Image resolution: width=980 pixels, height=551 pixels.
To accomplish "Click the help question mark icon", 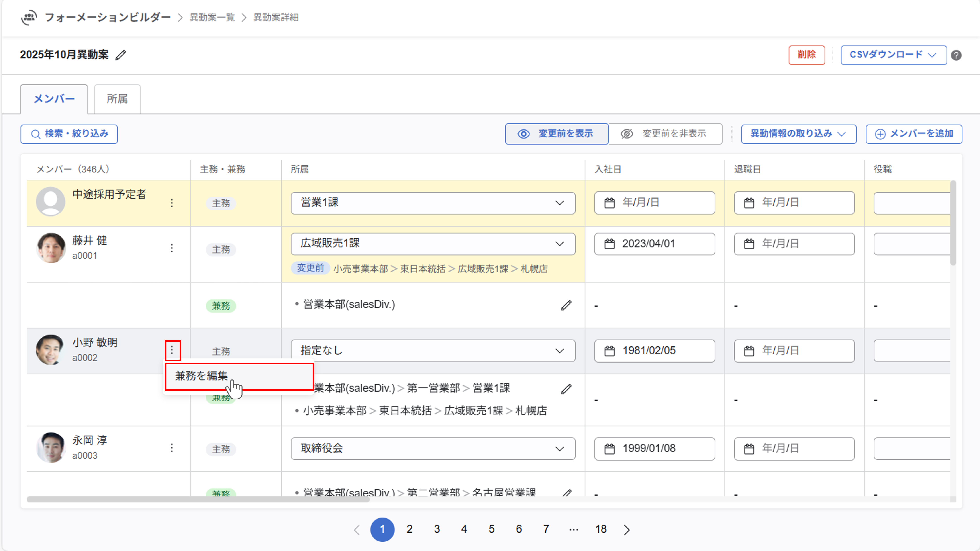I will coord(956,55).
